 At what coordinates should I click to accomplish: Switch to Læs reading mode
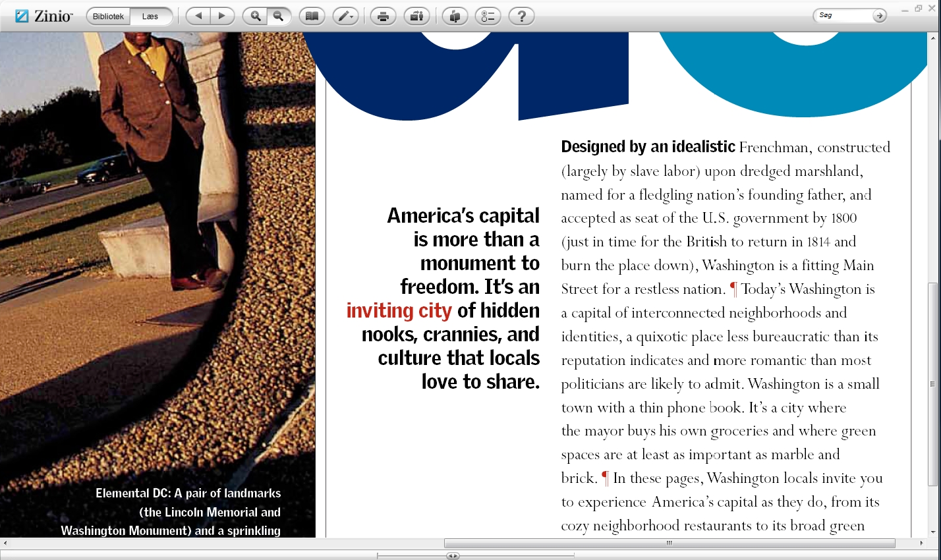click(x=151, y=16)
